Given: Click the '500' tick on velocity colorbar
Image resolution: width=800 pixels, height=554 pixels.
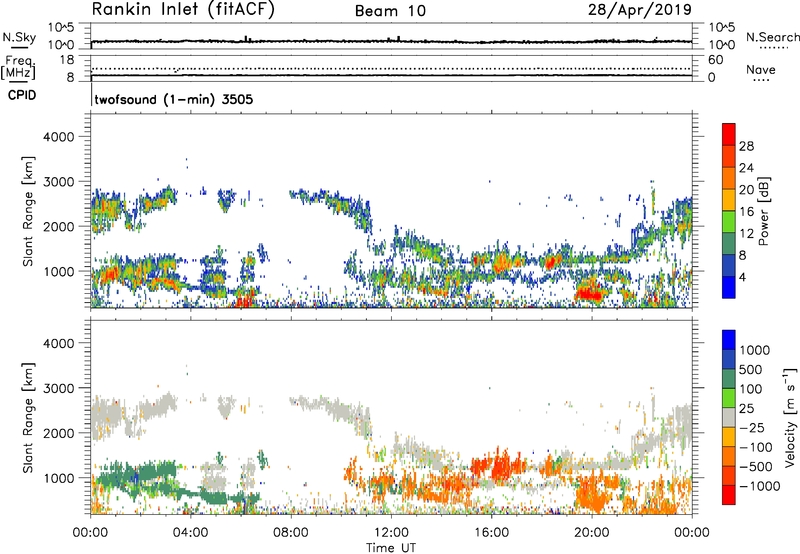Looking at the screenshot, I should pos(751,370).
